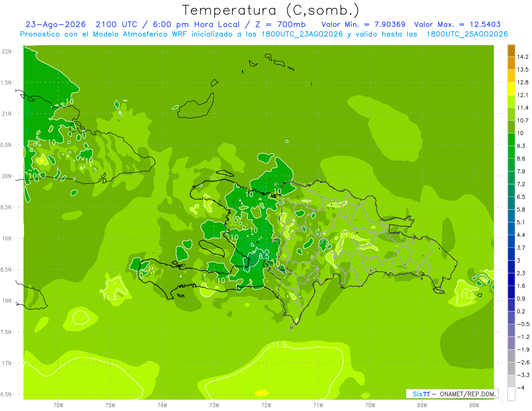
Task: Click the colorbar value "11.4"
Action: pos(523,108)
